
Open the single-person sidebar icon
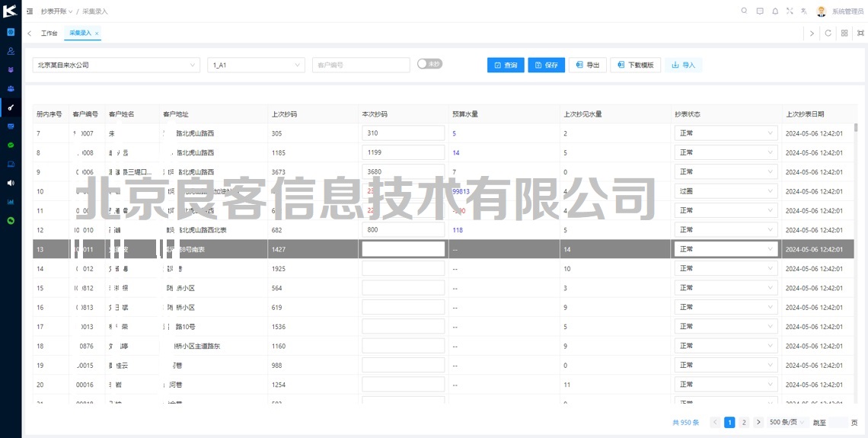[11, 51]
